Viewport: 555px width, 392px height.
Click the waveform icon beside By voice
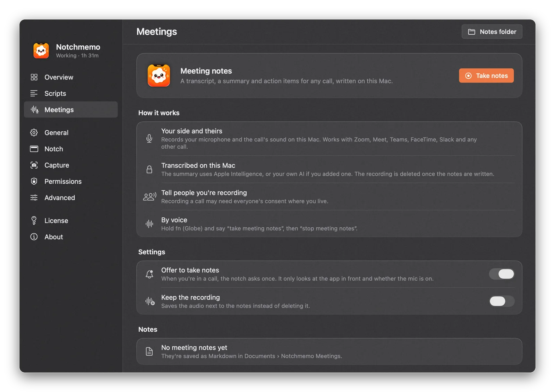[x=149, y=224]
